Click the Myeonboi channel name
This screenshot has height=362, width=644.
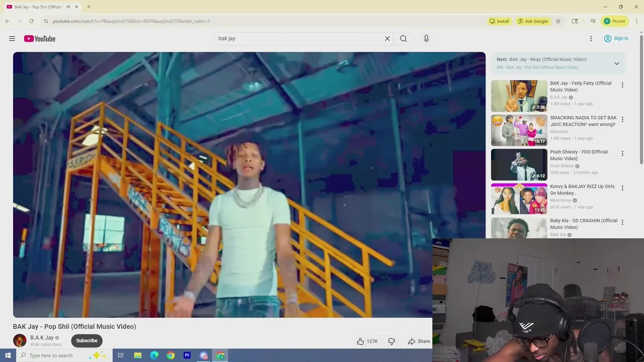(559, 132)
